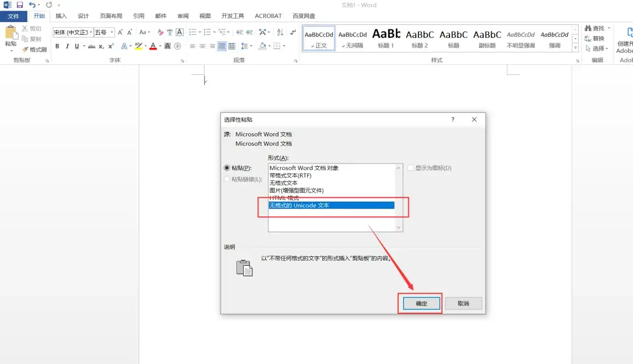Click the center align paragraph icon
Image resolution: width=633 pixels, height=364 pixels.
coord(203,46)
